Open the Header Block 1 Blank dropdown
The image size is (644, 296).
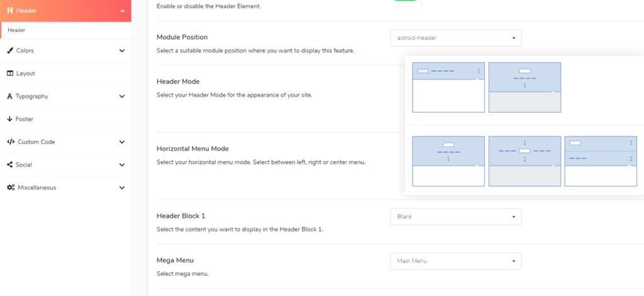[456, 217]
